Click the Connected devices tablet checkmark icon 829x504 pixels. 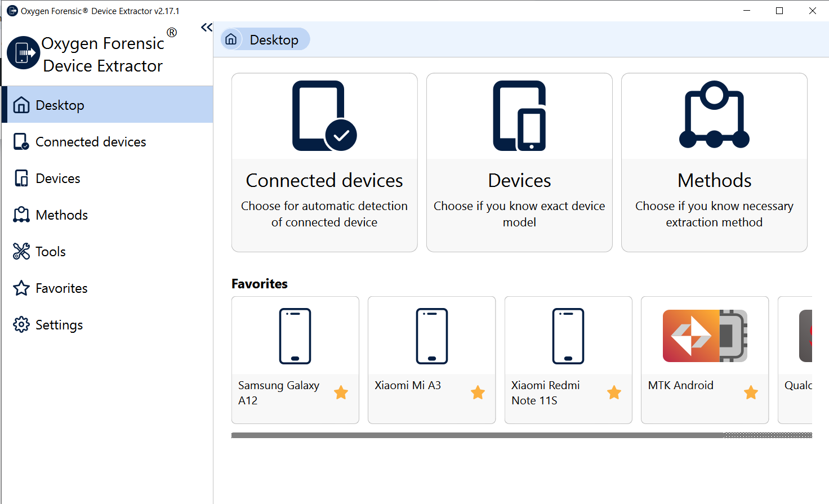pos(324,116)
